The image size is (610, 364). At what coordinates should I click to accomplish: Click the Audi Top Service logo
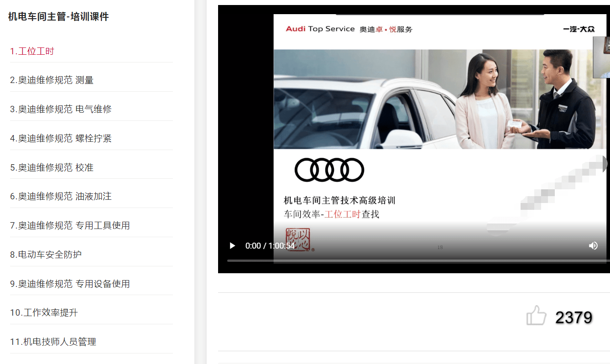pos(319,28)
